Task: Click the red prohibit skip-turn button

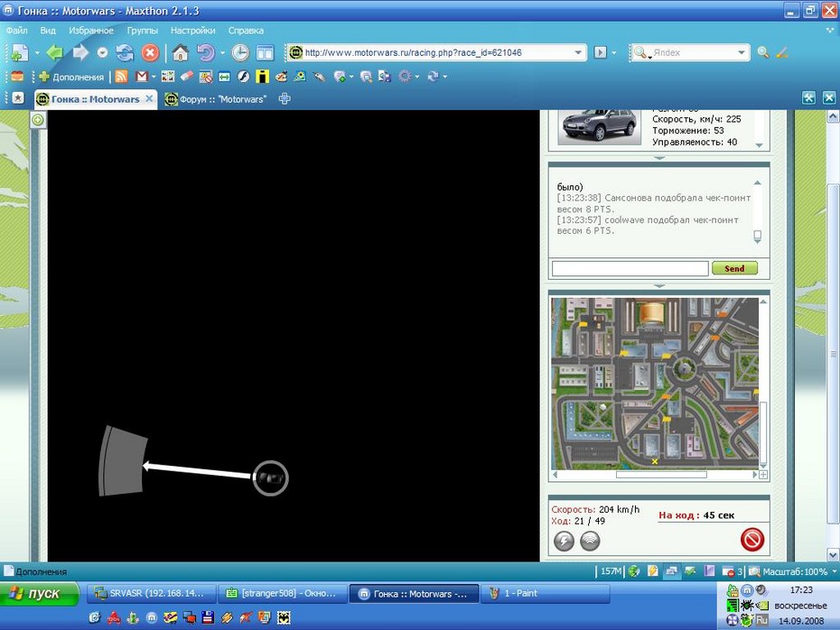Action: (x=752, y=540)
